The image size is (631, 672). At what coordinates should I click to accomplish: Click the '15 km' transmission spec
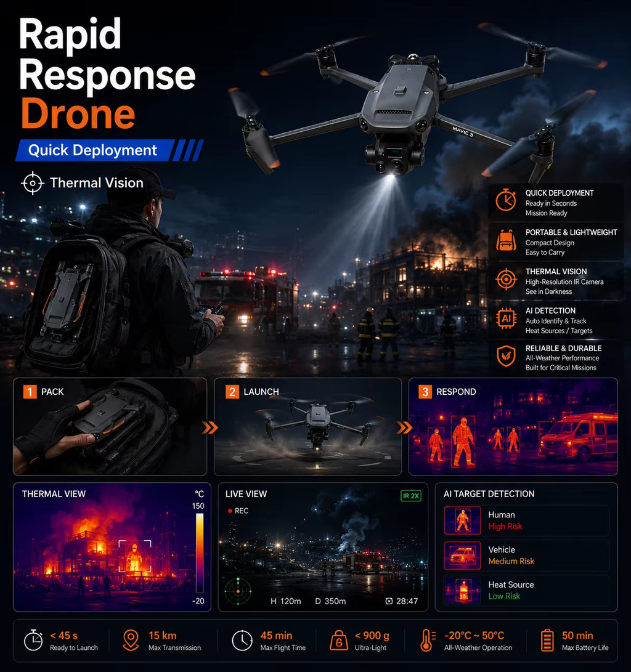(163, 636)
